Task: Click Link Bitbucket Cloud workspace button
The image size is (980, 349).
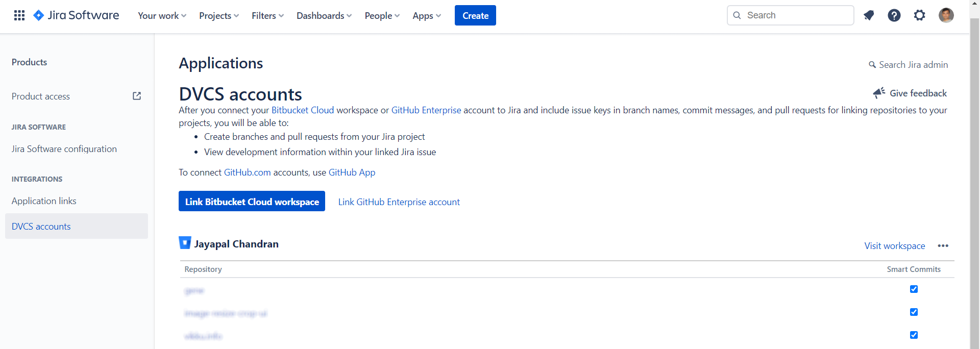Action: click(x=252, y=201)
